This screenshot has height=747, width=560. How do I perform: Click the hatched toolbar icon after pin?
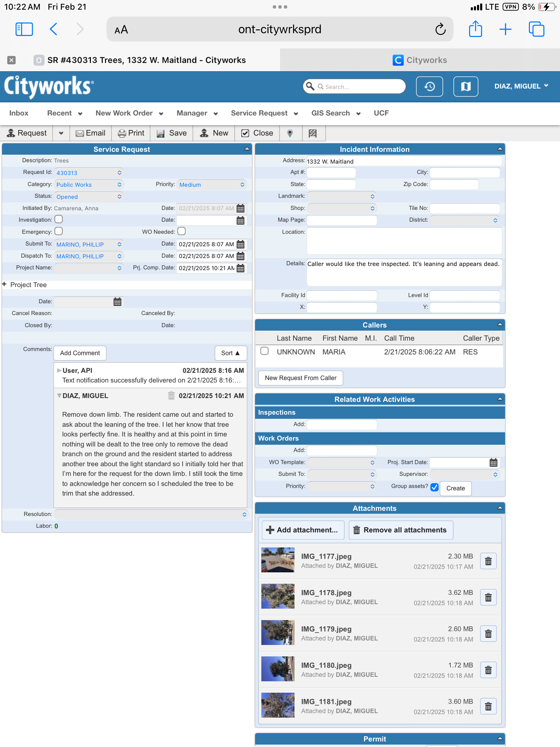pos(313,133)
